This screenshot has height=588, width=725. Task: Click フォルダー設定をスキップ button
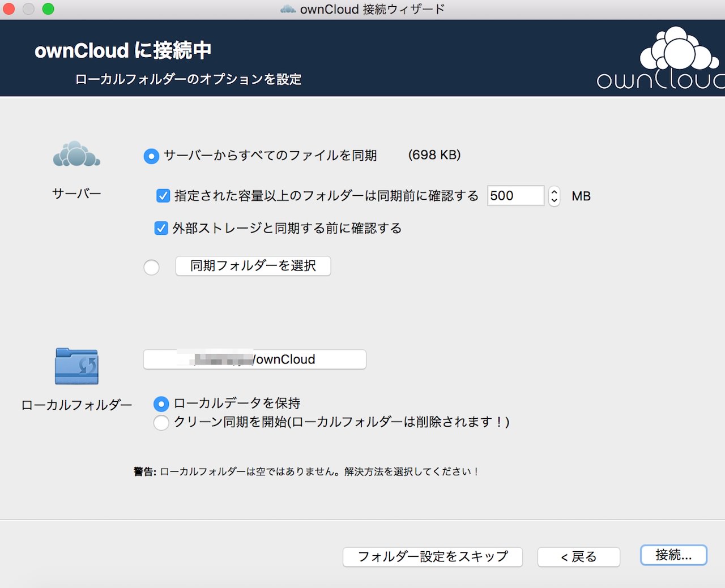pos(433,557)
